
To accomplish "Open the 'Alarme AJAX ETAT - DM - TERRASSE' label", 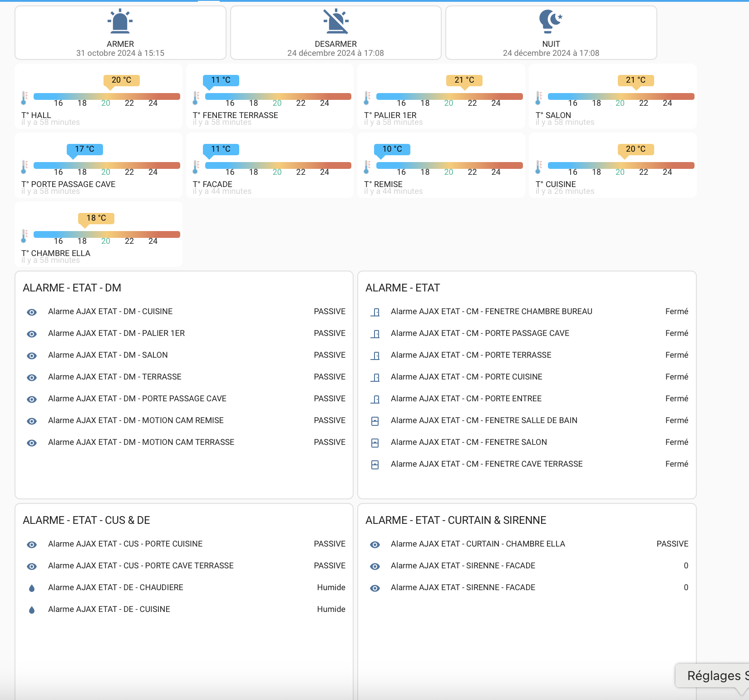I will point(115,377).
